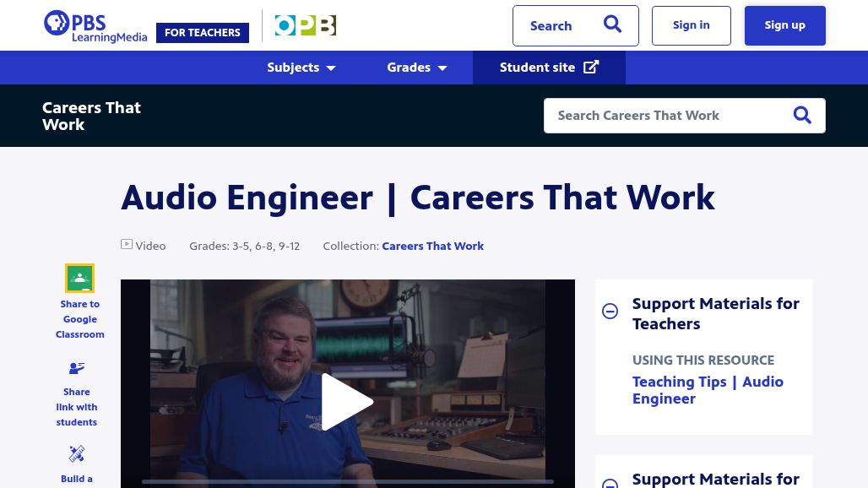The height and width of the screenshot is (488, 868).
Task: Open Teaching Tips Audio Engineer link
Action: pyautogui.click(x=708, y=390)
